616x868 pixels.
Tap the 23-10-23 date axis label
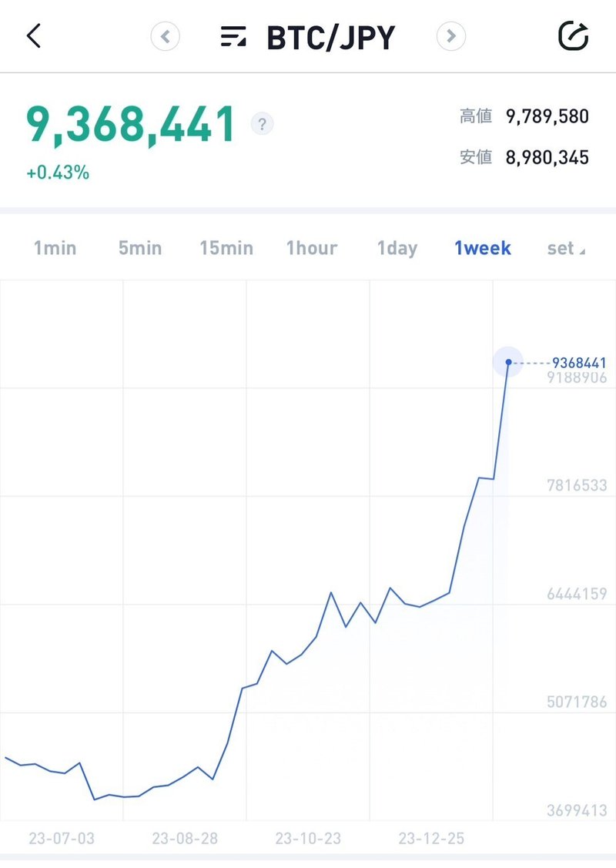point(308,839)
